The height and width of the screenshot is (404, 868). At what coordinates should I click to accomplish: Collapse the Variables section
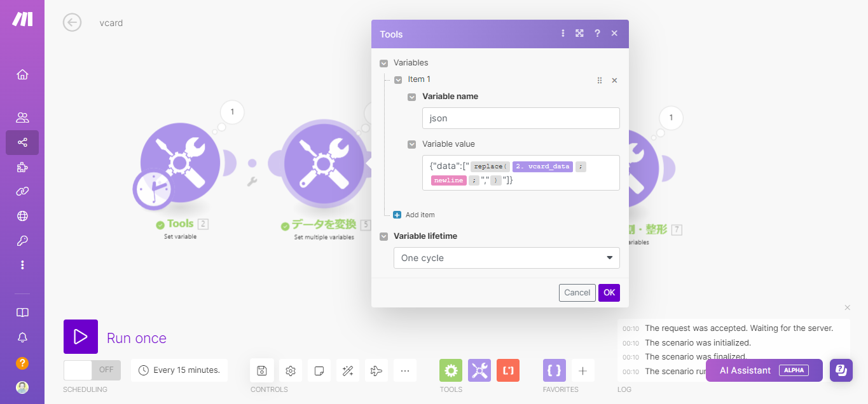click(x=383, y=63)
